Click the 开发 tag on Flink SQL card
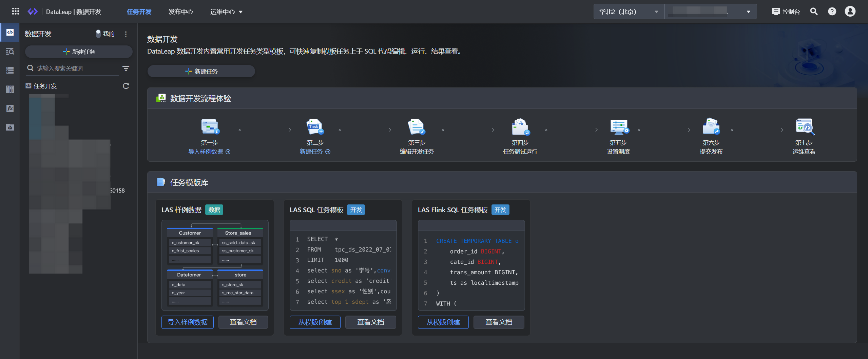 pyautogui.click(x=500, y=210)
